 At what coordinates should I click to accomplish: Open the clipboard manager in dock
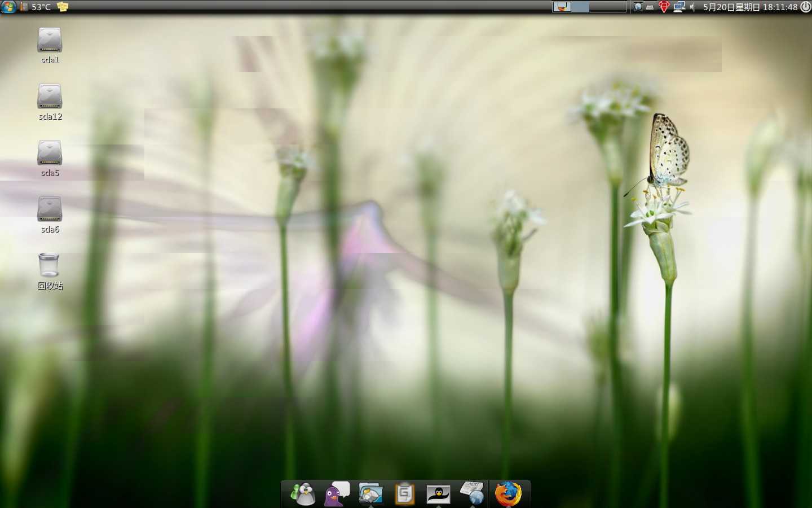(404, 494)
